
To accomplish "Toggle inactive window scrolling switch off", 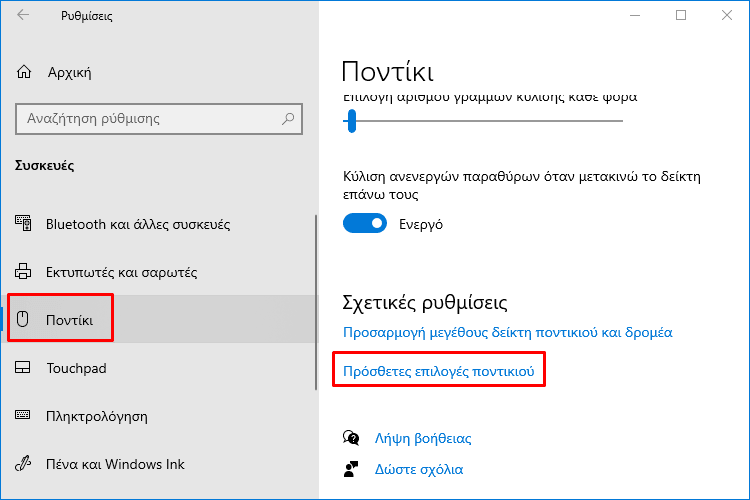I will 365,223.
